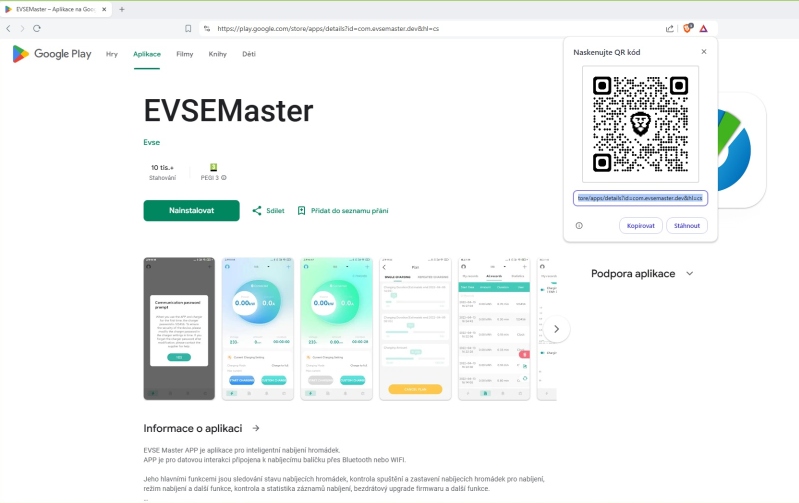The width and height of the screenshot is (799, 503).
Task: Click Sdílet share button
Action: pyautogui.click(x=268, y=210)
